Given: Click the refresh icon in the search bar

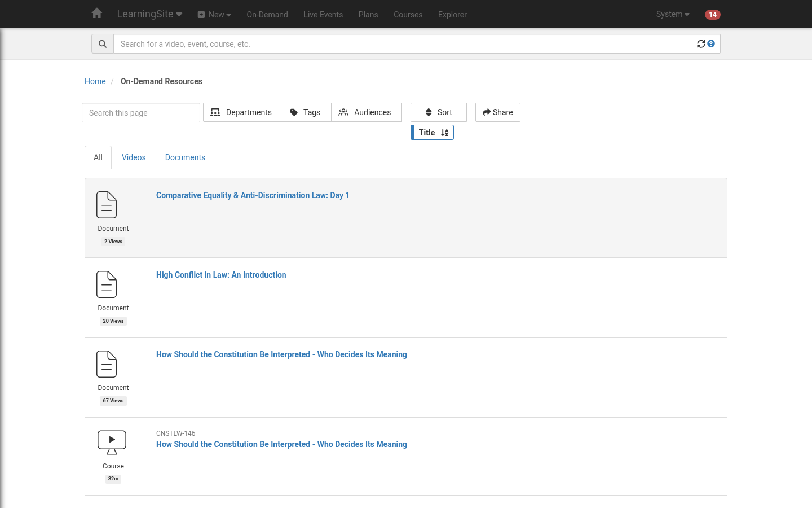Looking at the screenshot, I should (x=701, y=44).
